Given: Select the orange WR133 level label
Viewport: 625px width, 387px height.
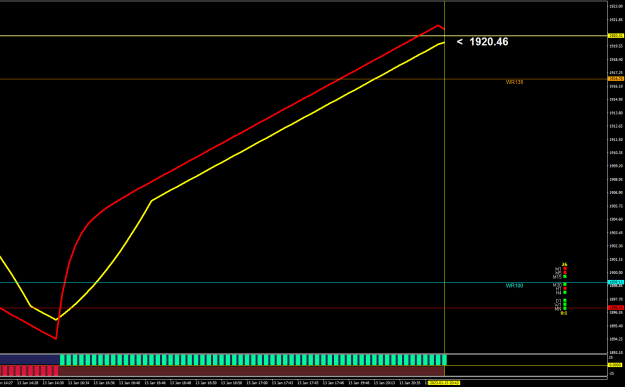Looking at the screenshot, I should [x=514, y=82].
